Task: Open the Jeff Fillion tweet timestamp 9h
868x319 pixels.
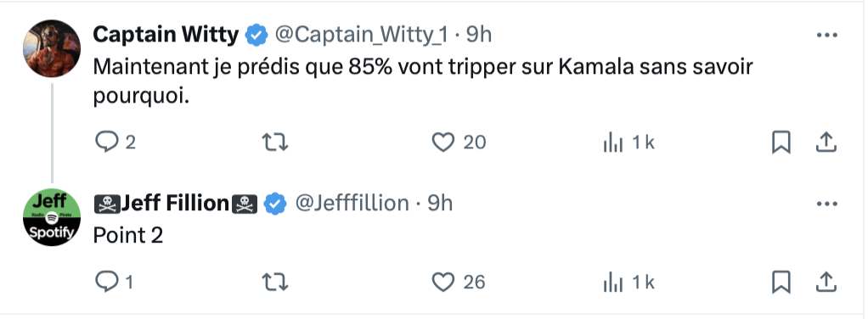Action: point(440,204)
